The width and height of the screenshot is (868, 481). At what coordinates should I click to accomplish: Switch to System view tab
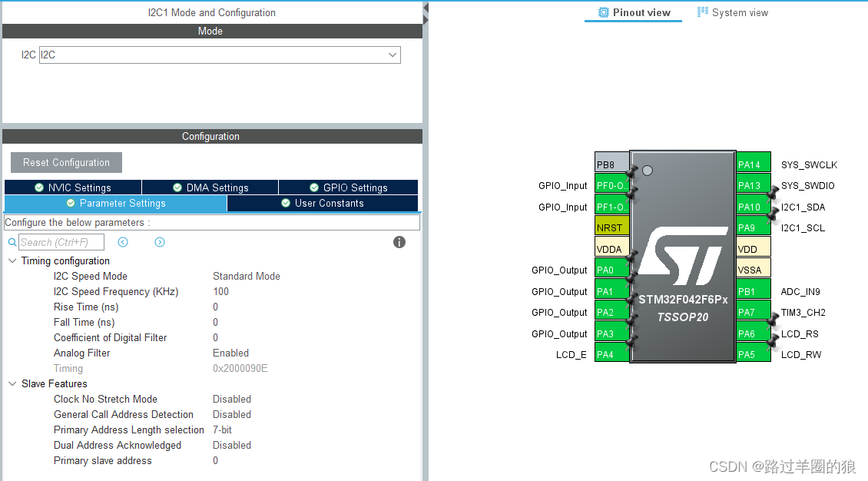(x=732, y=12)
